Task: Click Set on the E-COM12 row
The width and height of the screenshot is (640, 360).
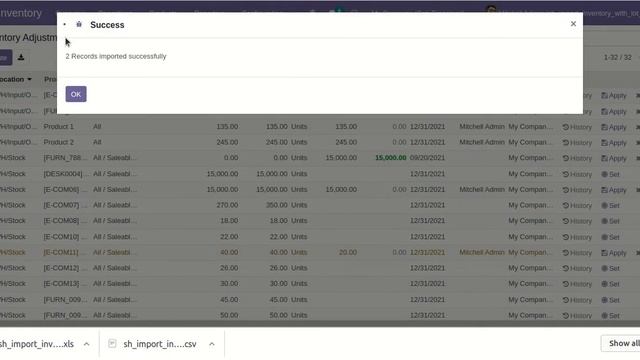Action: coord(611,269)
